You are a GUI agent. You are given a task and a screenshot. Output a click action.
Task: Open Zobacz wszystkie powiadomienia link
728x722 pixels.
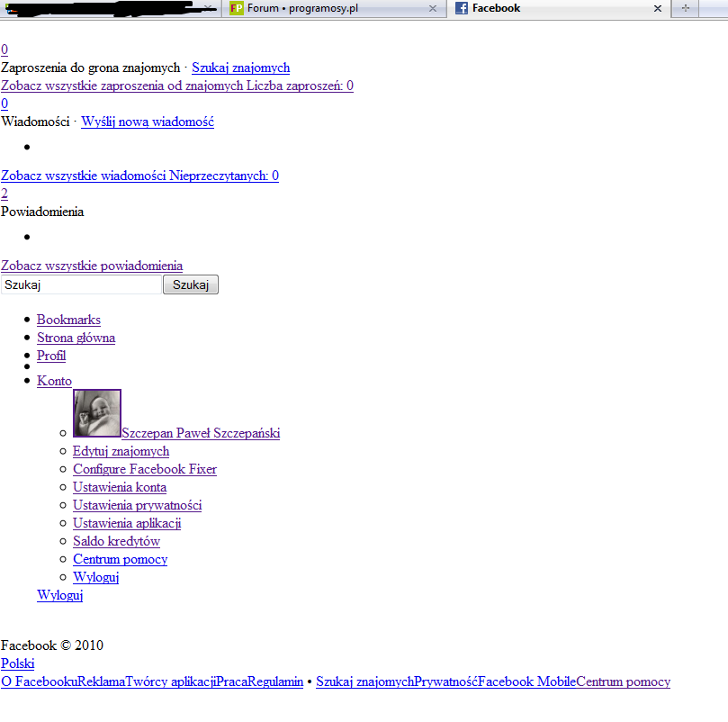(x=92, y=266)
